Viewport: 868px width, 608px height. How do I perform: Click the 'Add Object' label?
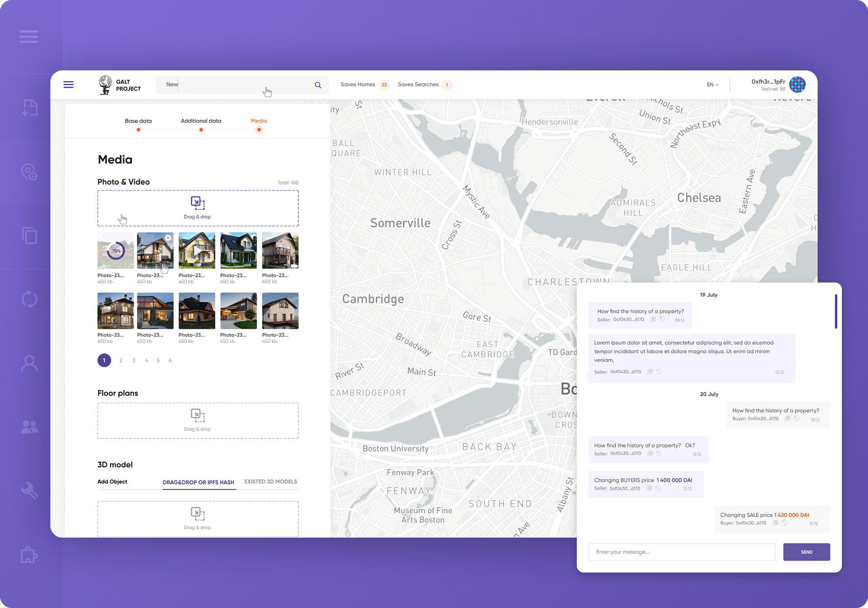pyautogui.click(x=112, y=482)
